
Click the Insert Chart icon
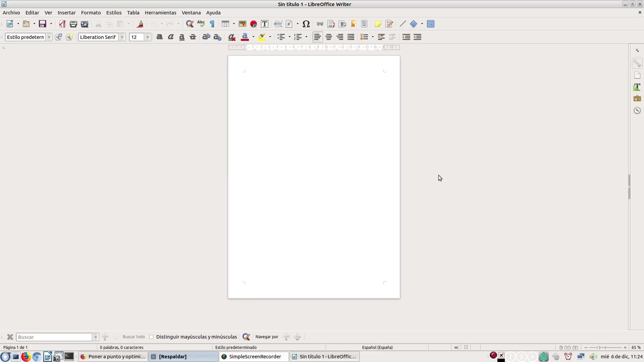click(254, 24)
